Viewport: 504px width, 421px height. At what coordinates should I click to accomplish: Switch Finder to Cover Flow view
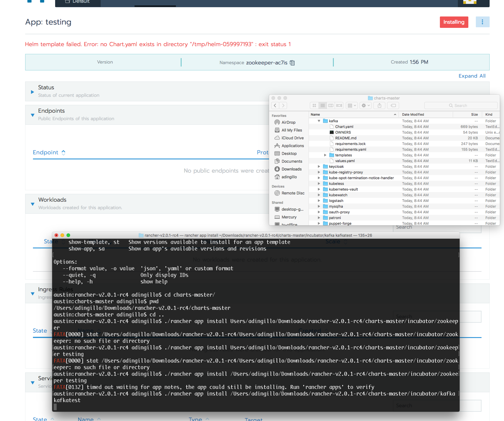[339, 105]
